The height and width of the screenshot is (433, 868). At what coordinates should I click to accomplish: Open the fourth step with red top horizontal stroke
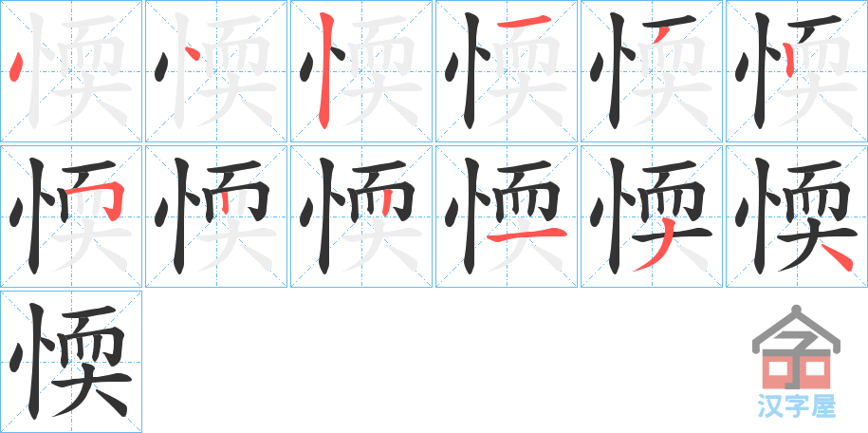pos(507,71)
